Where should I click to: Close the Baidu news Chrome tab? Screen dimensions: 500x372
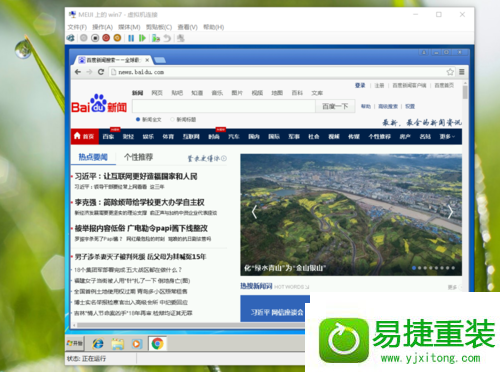147,60
